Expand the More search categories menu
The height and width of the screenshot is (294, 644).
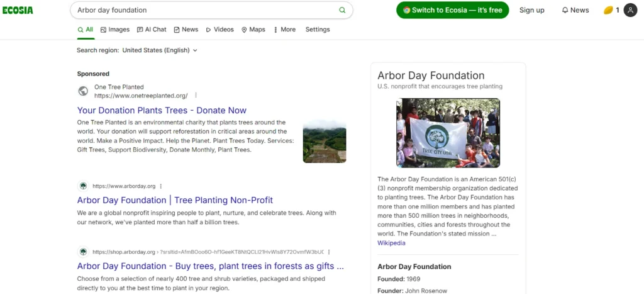pyautogui.click(x=284, y=30)
